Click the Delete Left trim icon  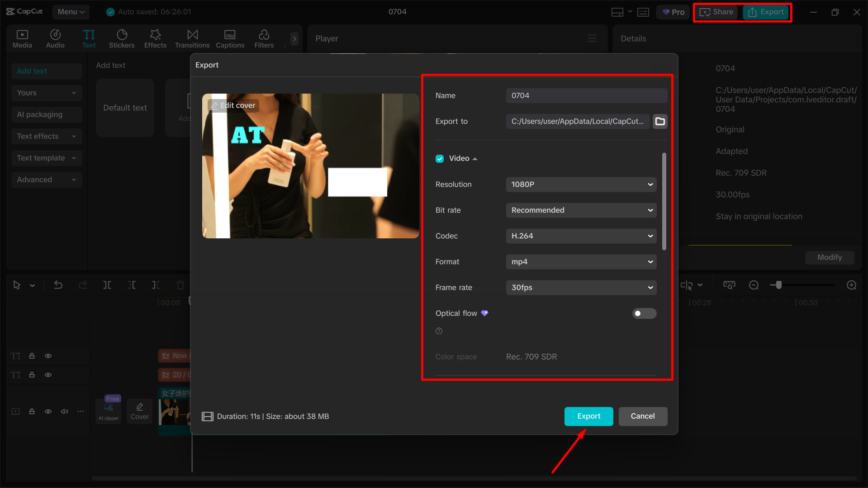pos(132,285)
